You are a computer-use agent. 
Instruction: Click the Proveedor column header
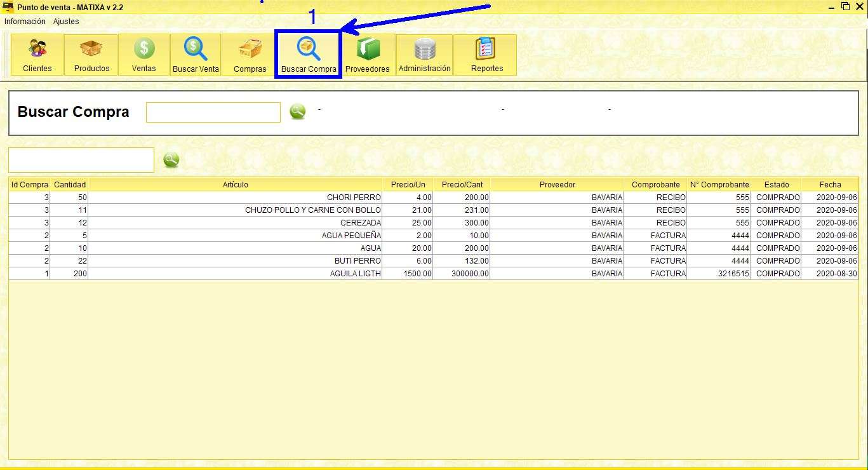click(x=557, y=184)
